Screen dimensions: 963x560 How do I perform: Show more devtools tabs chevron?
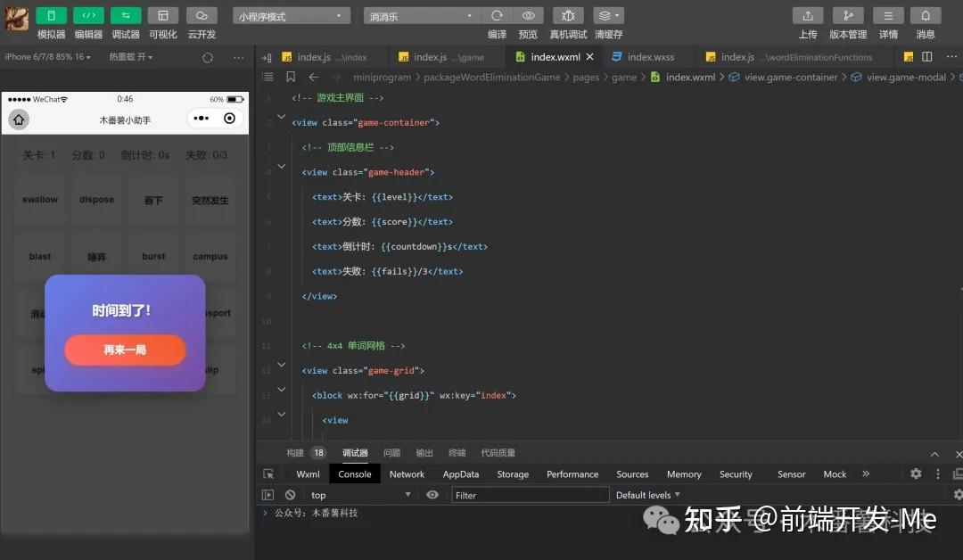tap(866, 474)
